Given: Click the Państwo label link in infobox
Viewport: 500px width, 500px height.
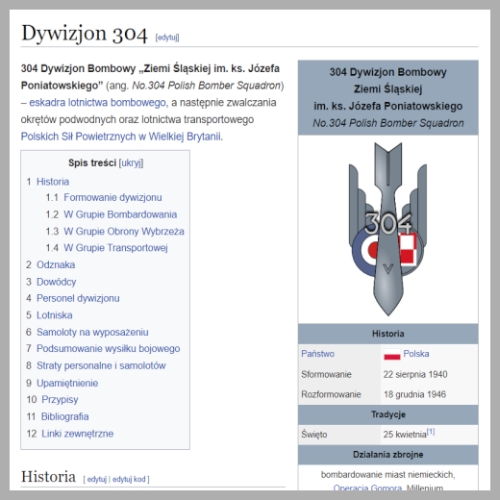Looking at the screenshot, I should click(318, 354).
